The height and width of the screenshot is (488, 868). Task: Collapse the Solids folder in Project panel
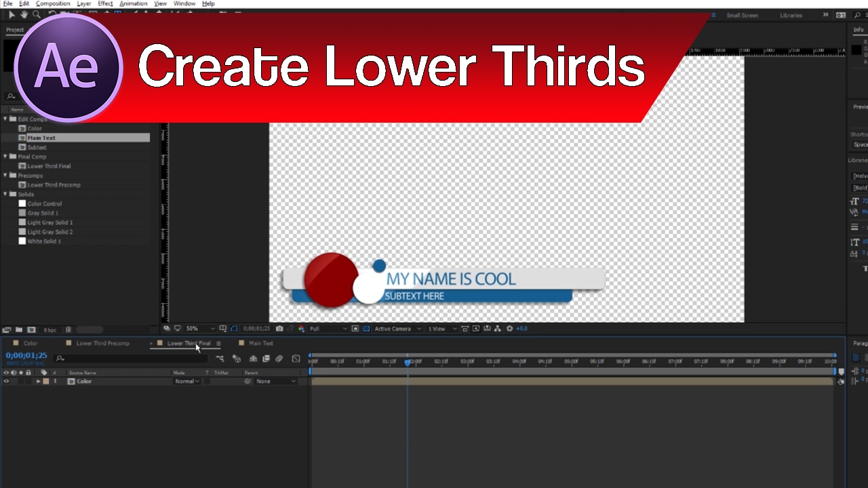(x=5, y=195)
